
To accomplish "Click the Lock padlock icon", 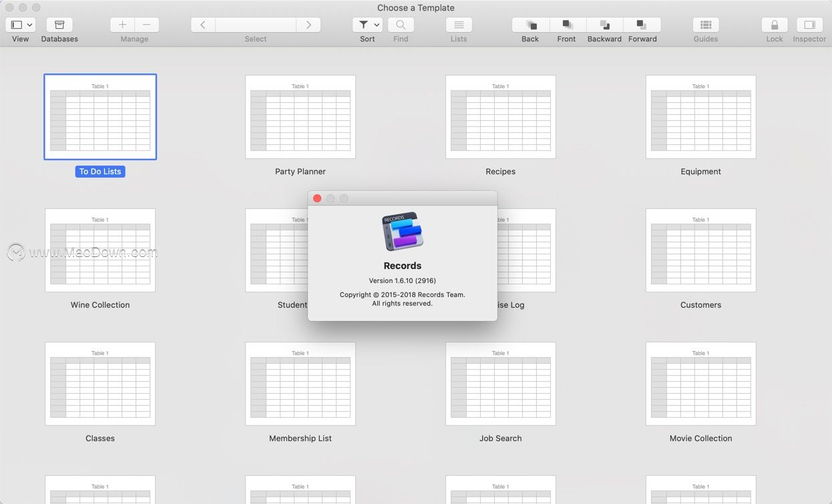I will (x=775, y=25).
